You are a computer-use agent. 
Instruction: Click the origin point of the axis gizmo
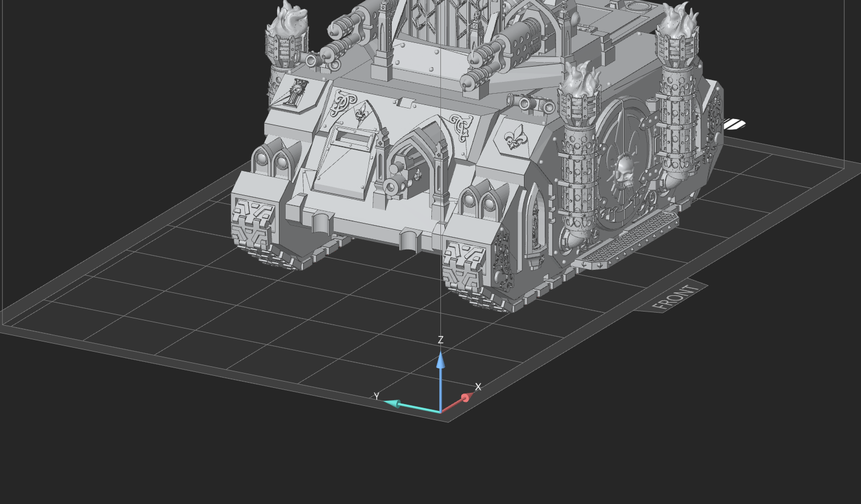(440, 411)
